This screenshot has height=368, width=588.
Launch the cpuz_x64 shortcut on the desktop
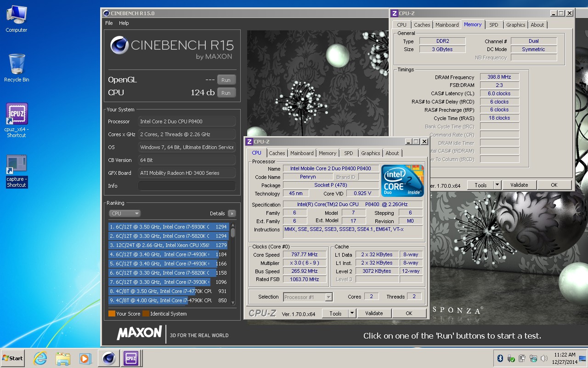[17, 120]
